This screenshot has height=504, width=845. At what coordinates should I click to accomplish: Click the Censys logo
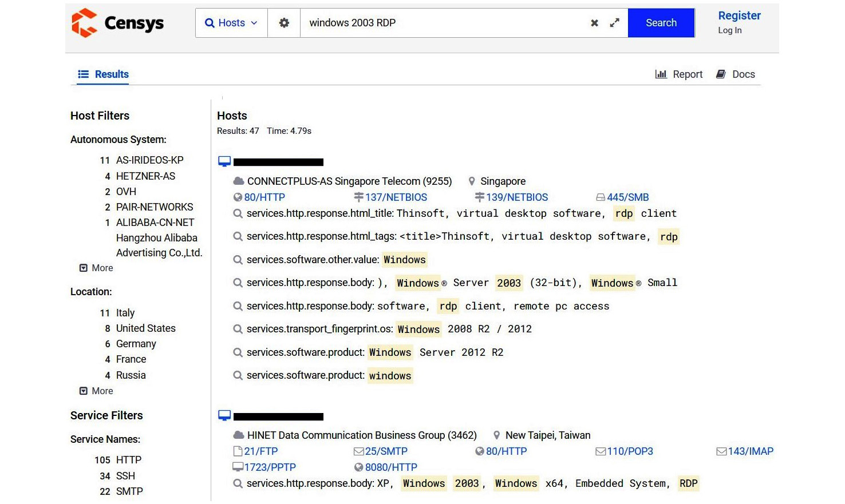(118, 23)
